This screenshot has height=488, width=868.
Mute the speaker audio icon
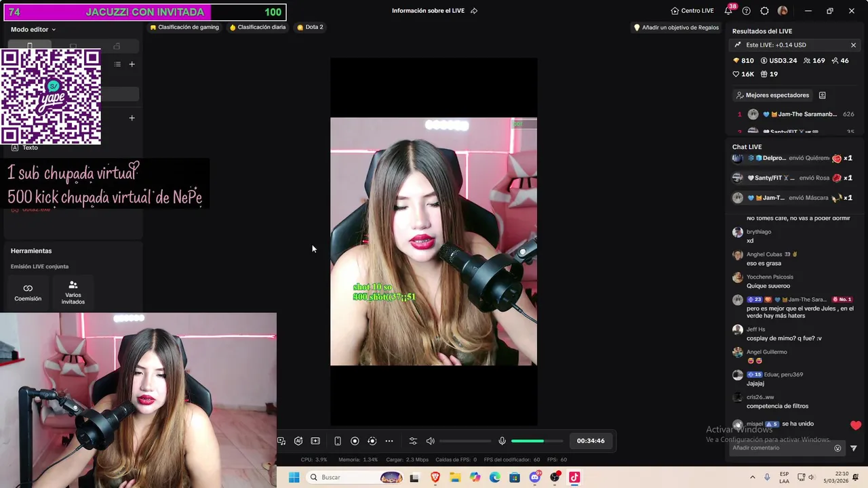pos(431,441)
